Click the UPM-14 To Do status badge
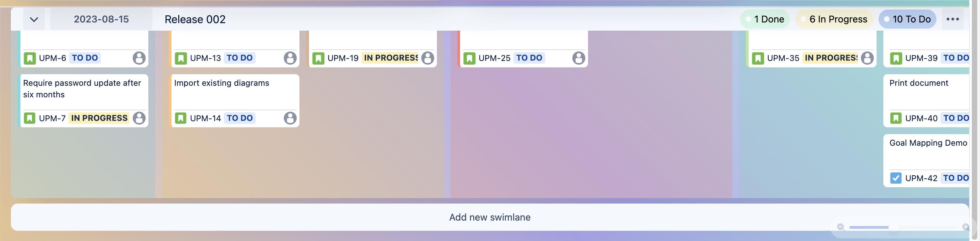Viewport: 980px width, 241px height. coord(240,118)
